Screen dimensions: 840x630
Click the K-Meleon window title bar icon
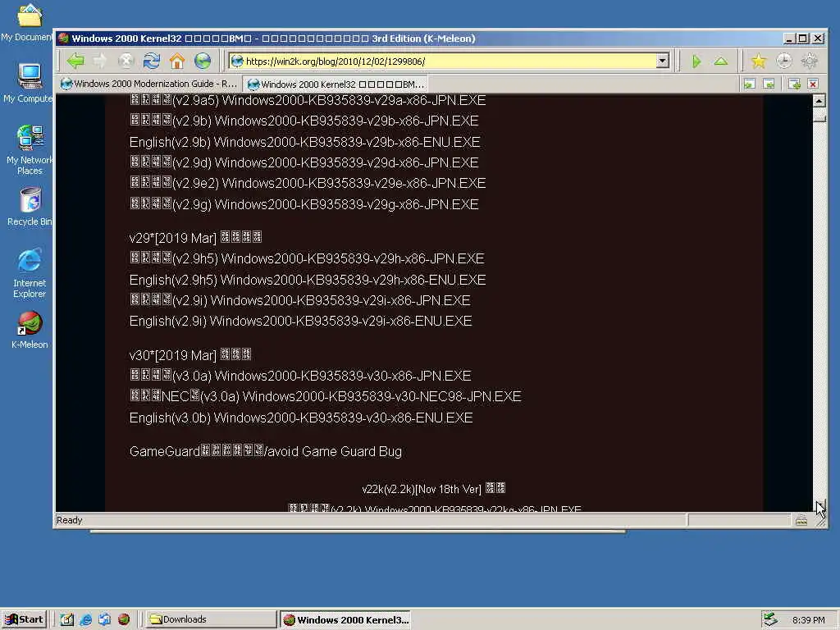point(64,39)
